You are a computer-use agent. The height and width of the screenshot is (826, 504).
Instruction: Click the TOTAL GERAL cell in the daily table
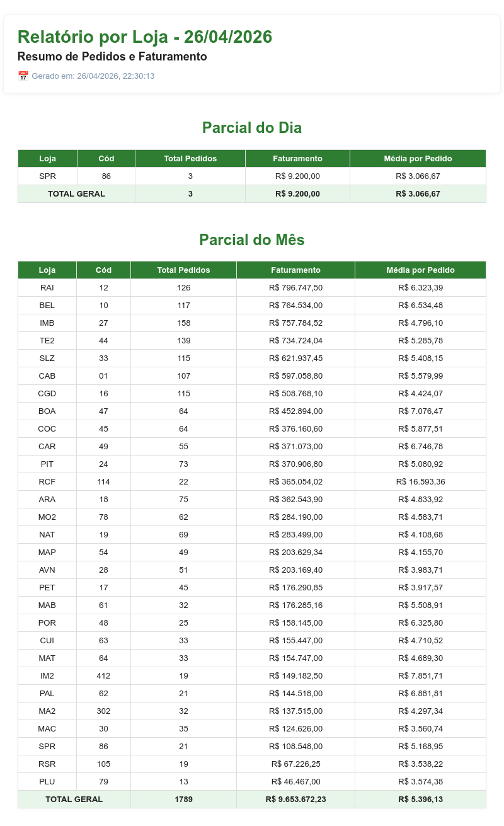[76, 194]
